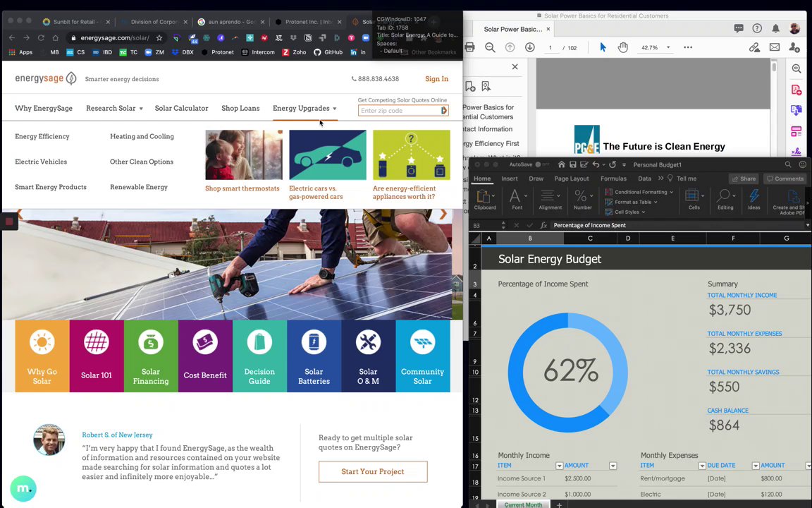Click the Export PDF icon in Acrobat sidebar

796,110
